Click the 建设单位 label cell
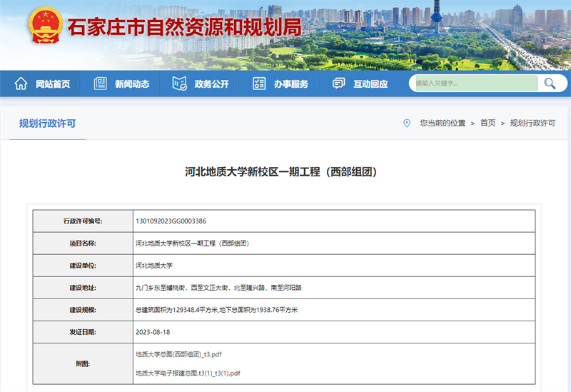Viewport: 571px width, 392px height. (x=83, y=266)
